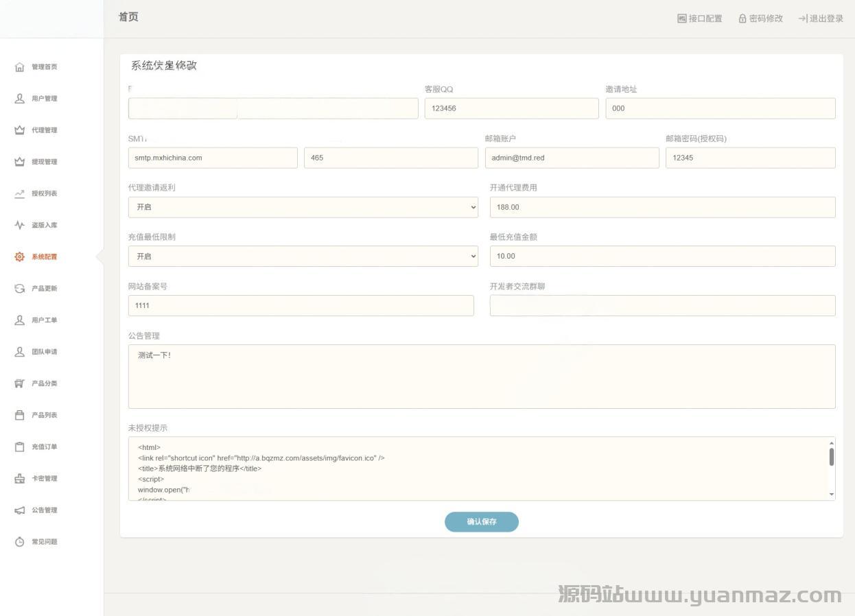855x616 pixels.
Task: Focus the 邮箱密码(授权码) field
Action: click(x=751, y=158)
